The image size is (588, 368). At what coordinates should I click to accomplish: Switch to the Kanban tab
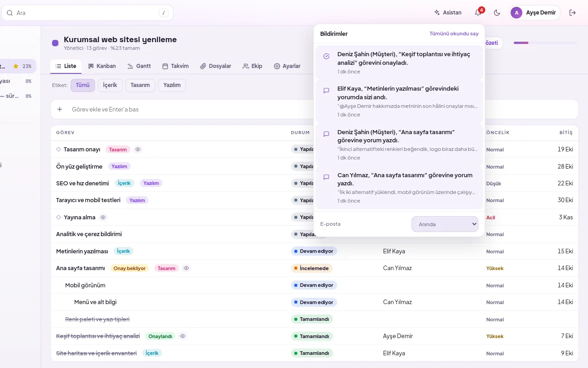102,66
